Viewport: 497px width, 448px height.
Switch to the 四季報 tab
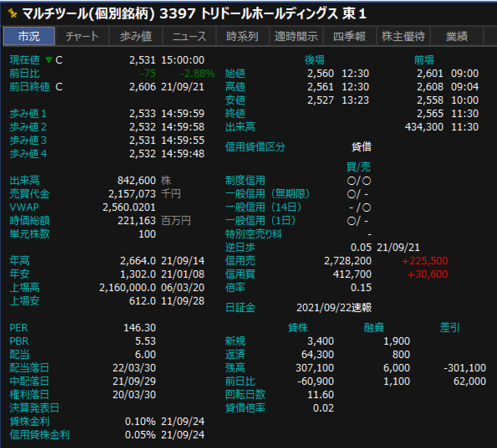click(349, 36)
